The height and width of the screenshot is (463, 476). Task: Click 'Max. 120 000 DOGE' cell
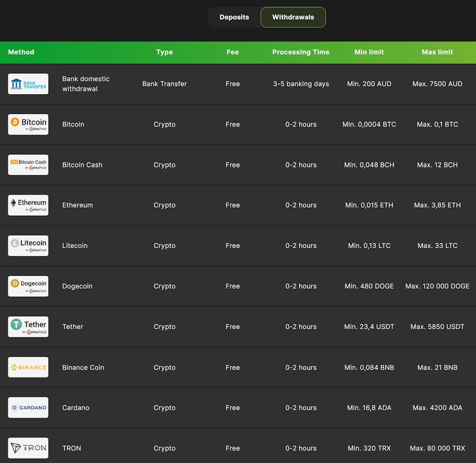[x=437, y=286]
